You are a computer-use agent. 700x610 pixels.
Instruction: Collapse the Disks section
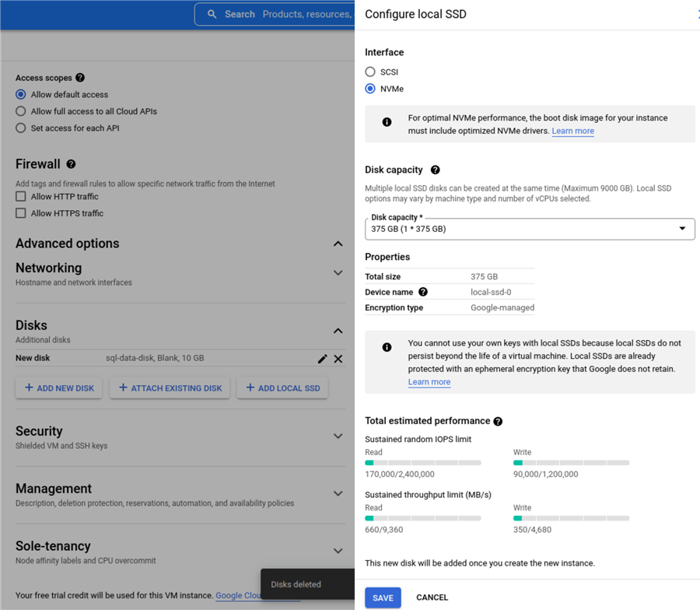338,331
